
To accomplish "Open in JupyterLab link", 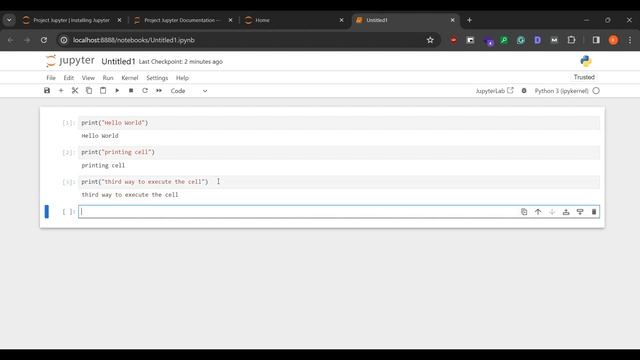I will [x=494, y=91].
